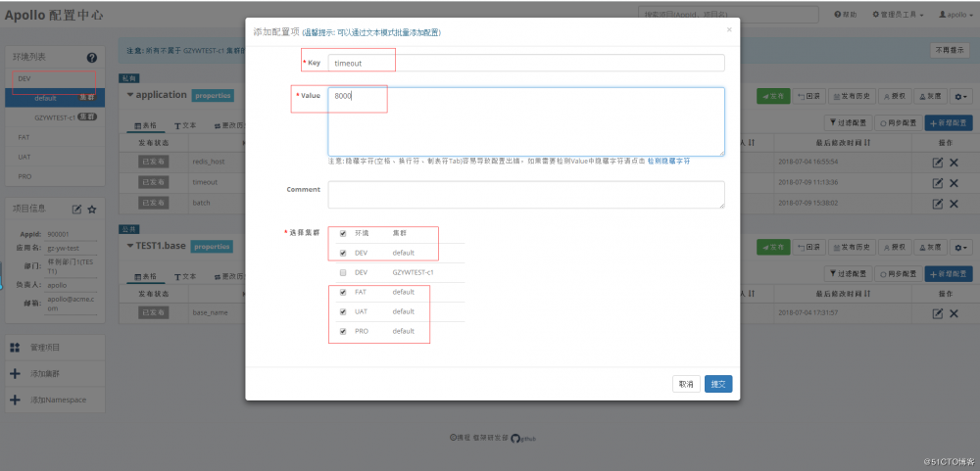Open the help icon beside 环境列表
This screenshot has height=471, width=980.
(92, 58)
